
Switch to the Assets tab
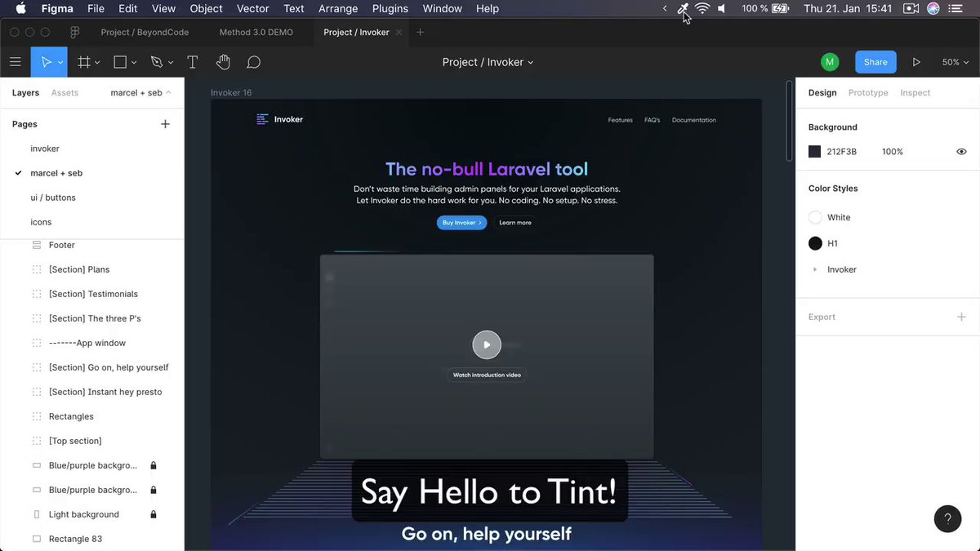click(x=65, y=93)
